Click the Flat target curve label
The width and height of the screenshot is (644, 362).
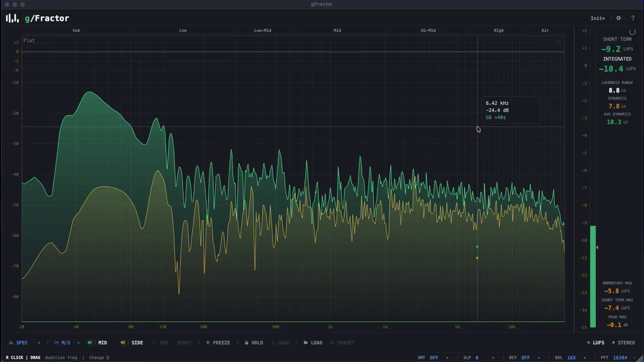[29, 40]
